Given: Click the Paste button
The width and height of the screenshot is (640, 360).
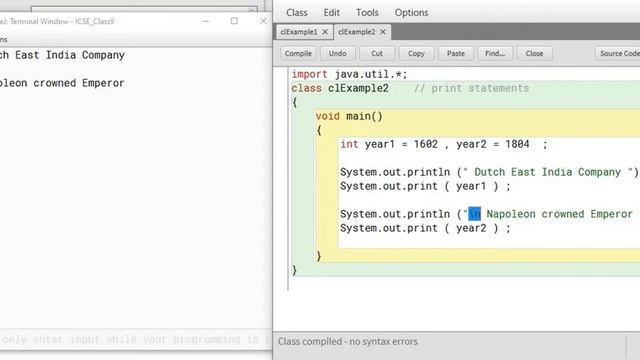Looking at the screenshot, I should pyautogui.click(x=456, y=53).
